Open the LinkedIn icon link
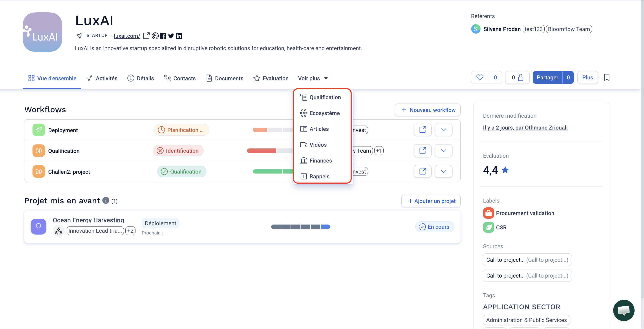Viewport: 644px width, 329px height. [179, 36]
